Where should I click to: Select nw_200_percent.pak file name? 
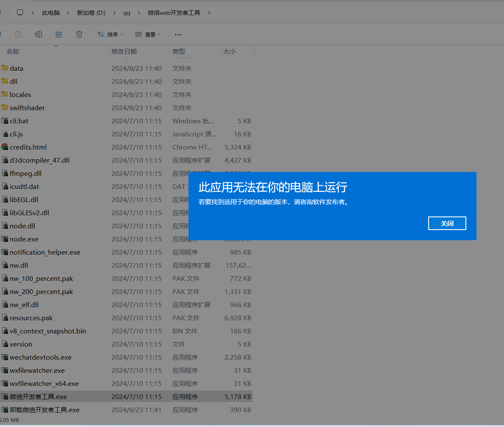coord(41,291)
